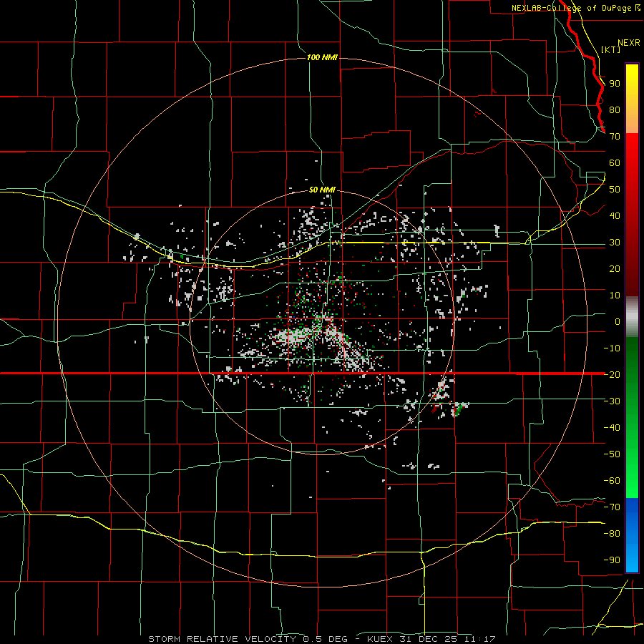Click the 60 value on the velocity scale

(615, 162)
